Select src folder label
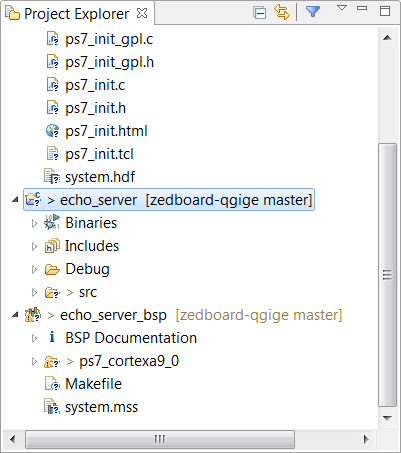401x453 pixels. point(88,292)
